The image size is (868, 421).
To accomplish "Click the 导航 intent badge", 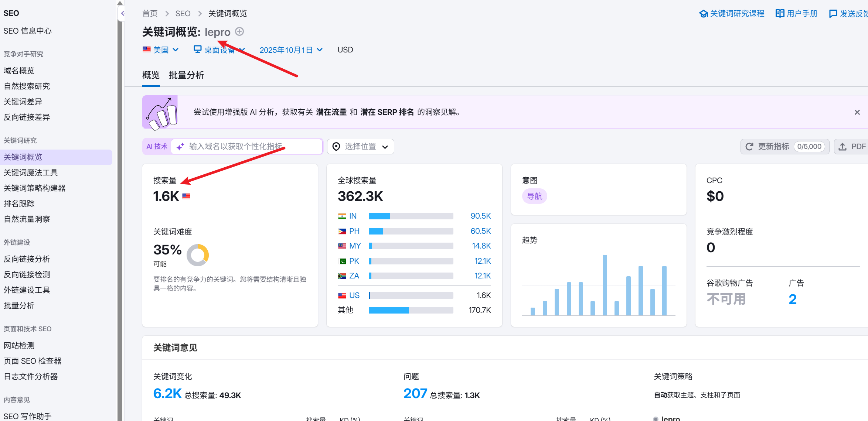I will coord(534,196).
